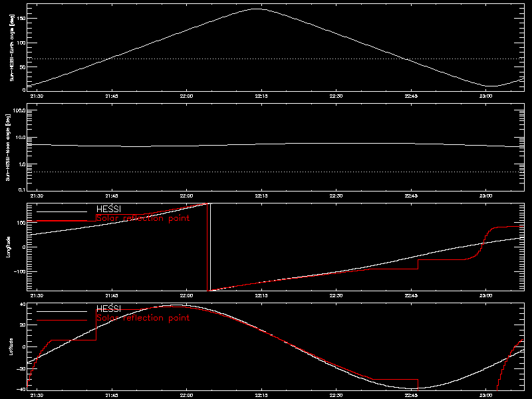The image size is (532, 399).
Task: Select white HESSI legend text in Latitude plot
Action: (x=108, y=309)
